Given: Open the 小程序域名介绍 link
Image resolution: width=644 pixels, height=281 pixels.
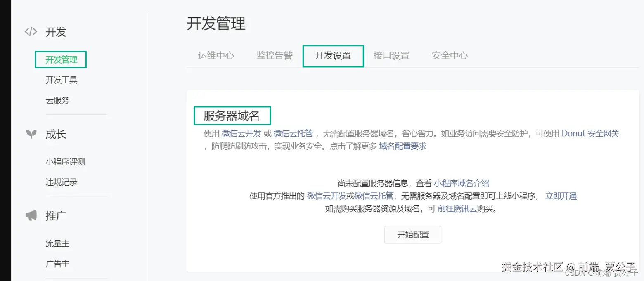Looking at the screenshot, I should click(x=462, y=183).
